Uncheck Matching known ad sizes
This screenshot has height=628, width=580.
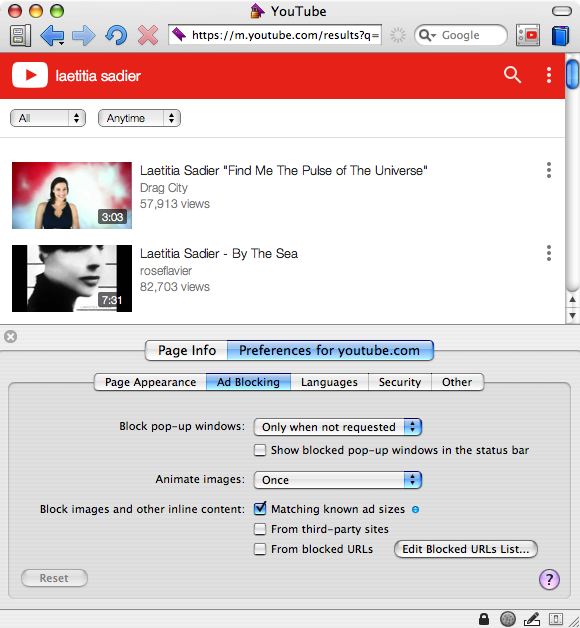coord(260,509)
